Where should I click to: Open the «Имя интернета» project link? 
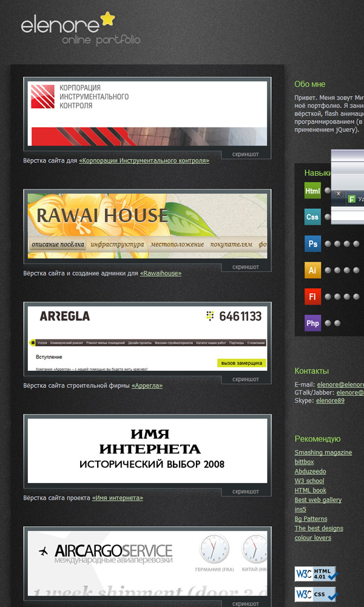click(x=118, y=498)
